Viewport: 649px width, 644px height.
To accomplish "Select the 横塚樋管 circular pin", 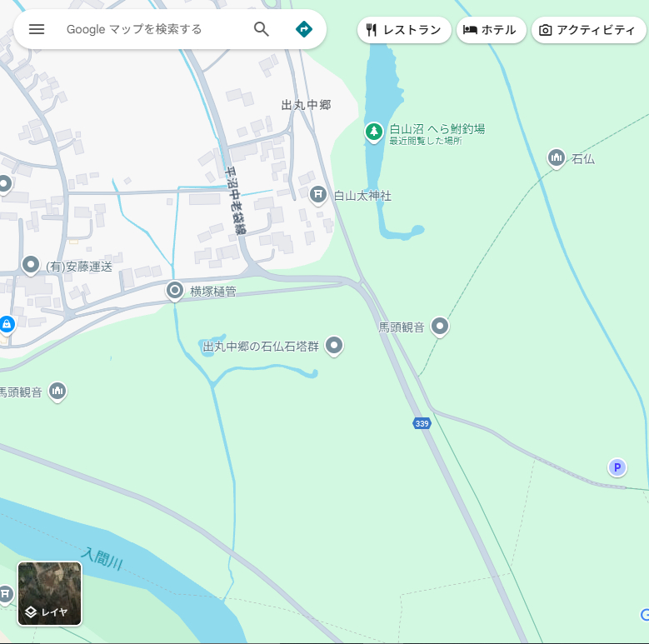I will pos(175,291).
